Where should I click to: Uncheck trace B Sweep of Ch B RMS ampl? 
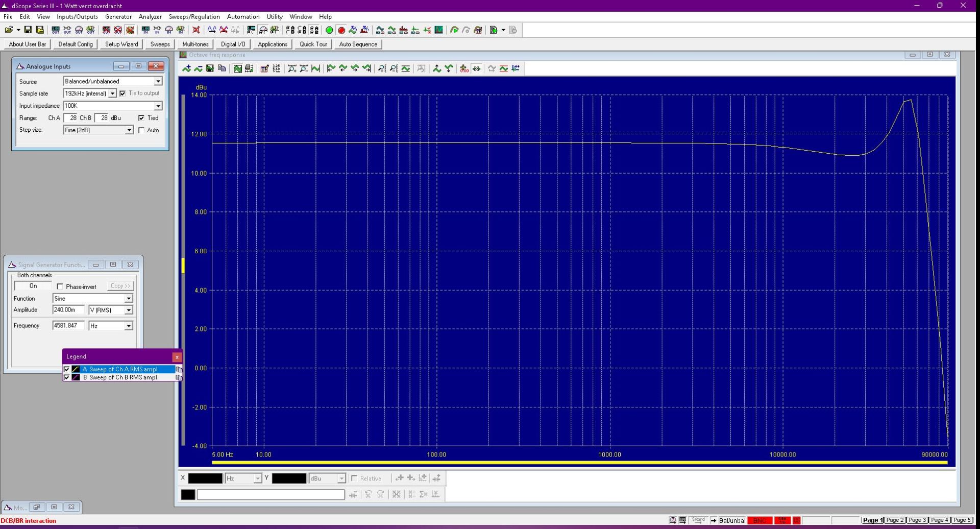66,377
